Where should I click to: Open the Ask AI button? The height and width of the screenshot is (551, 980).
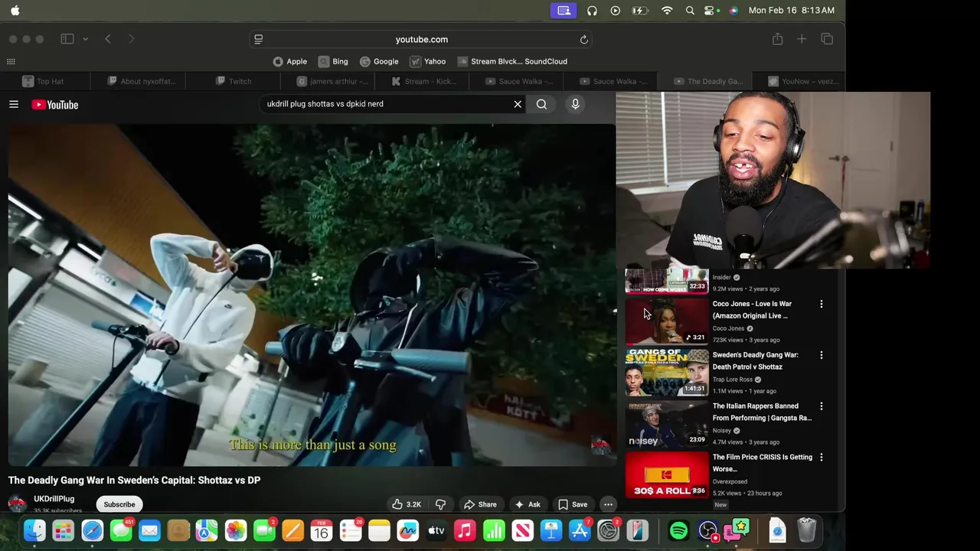[528, 504]
